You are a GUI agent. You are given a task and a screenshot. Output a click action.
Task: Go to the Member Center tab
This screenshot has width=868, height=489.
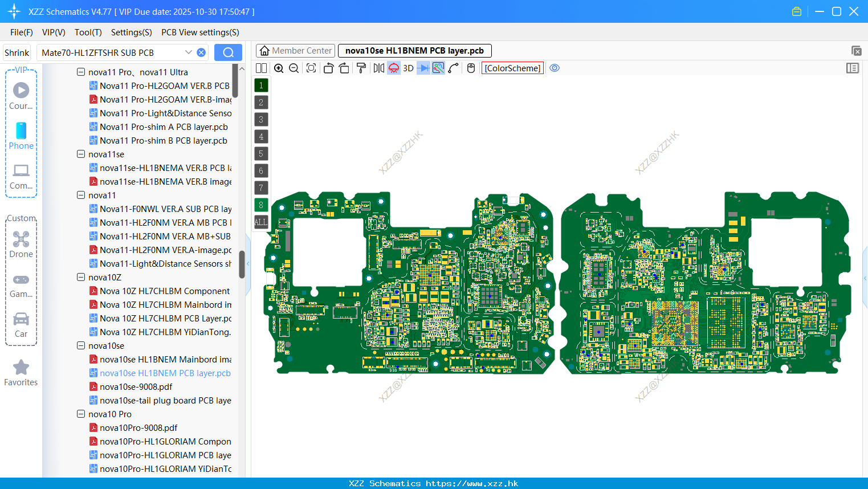pos(295,51)
